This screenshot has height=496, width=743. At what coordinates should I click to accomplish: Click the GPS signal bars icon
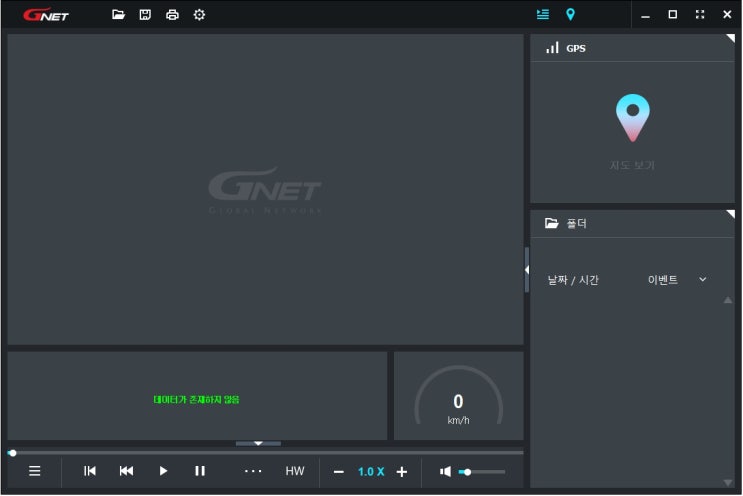(x=552, y=48)
